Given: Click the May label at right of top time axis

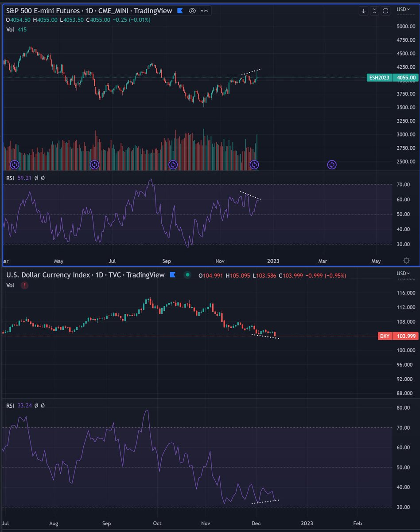Looking at the screenshot, I should (376, 260).
